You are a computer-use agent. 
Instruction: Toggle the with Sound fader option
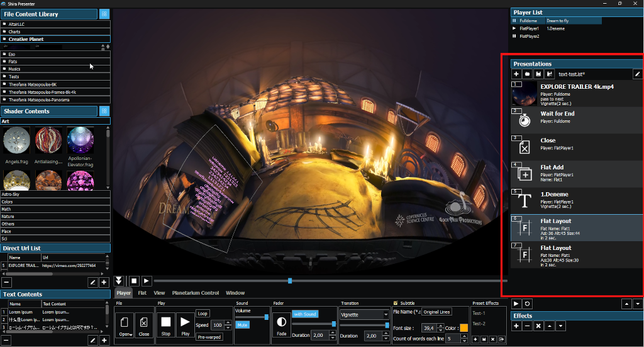point(305,314)
